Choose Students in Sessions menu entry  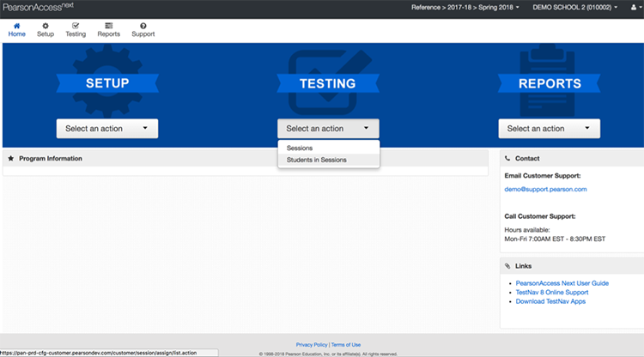(316, 160)
